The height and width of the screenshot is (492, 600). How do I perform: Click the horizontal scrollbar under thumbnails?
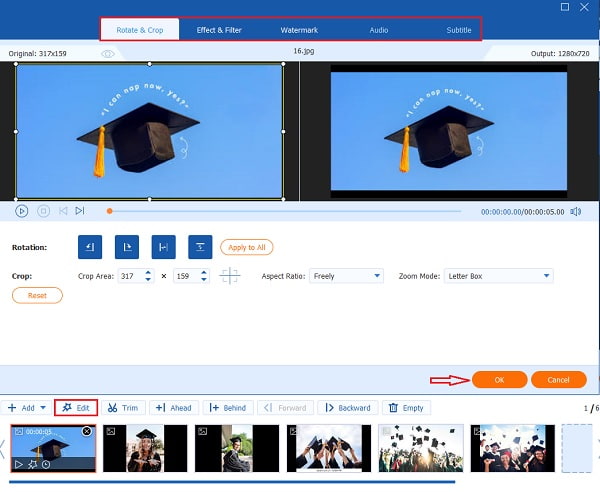click(232, 482)
